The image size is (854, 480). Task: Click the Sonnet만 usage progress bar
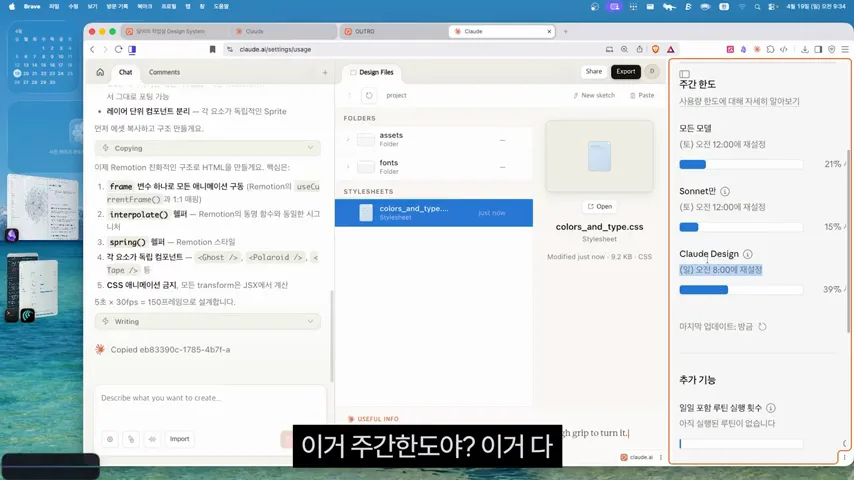coord(741,227)
